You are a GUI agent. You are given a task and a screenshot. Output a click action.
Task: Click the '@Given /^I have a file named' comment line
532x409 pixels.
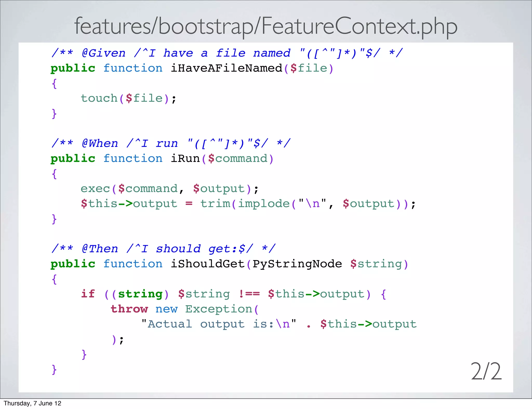click(x=227, y=53)
